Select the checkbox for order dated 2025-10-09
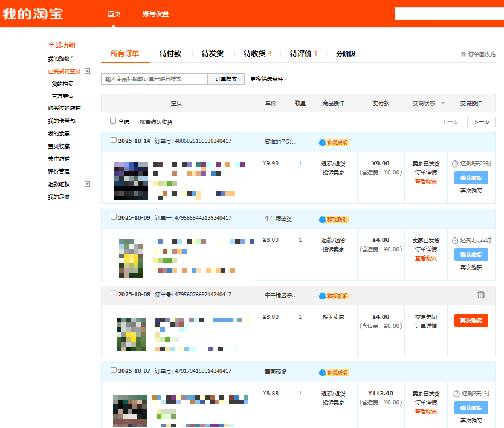504x428 pixels. (x=114, y=217)
